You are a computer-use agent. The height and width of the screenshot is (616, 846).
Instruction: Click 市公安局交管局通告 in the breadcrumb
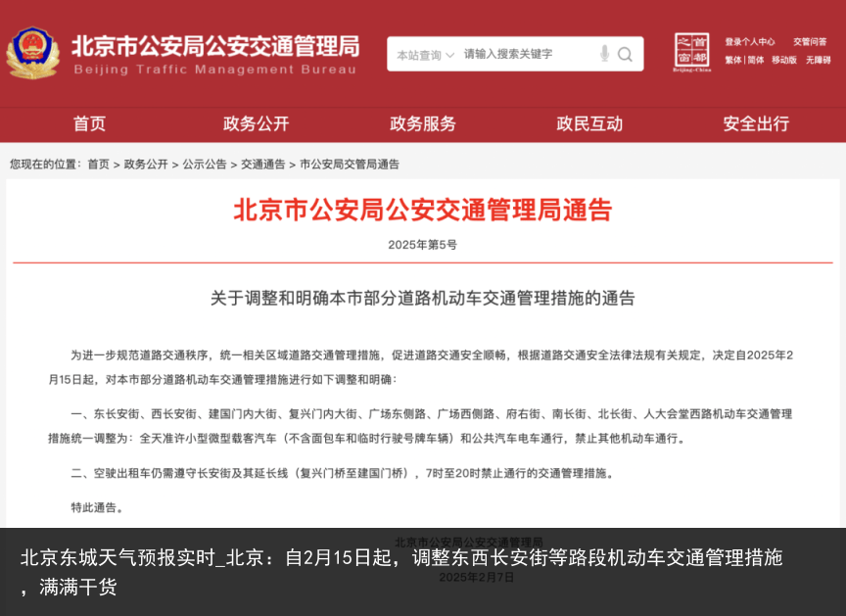350,164
